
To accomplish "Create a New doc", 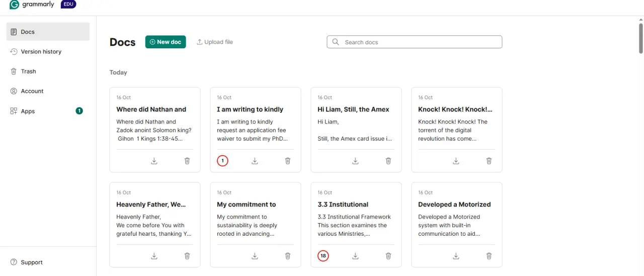I will point(166,42).
